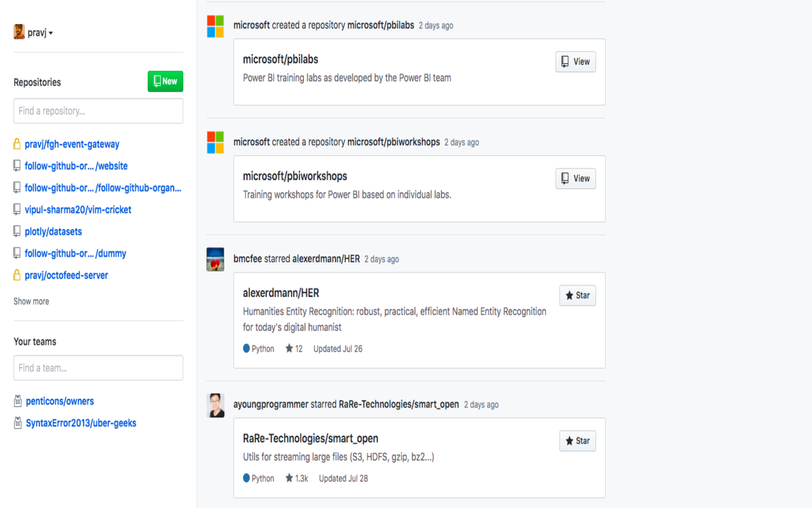Click the green New repository button
Screen dimensions: 812x508
[x=165, y=81]
